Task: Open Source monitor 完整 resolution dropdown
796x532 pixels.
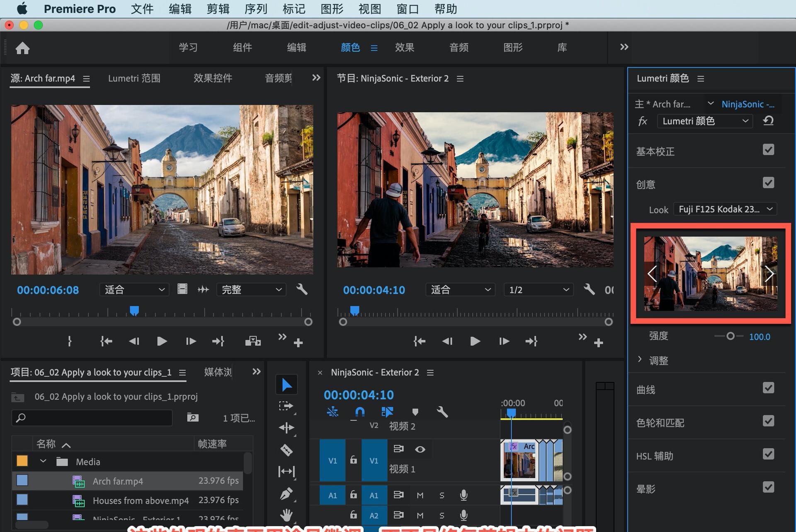Action: tap(251, 289)
